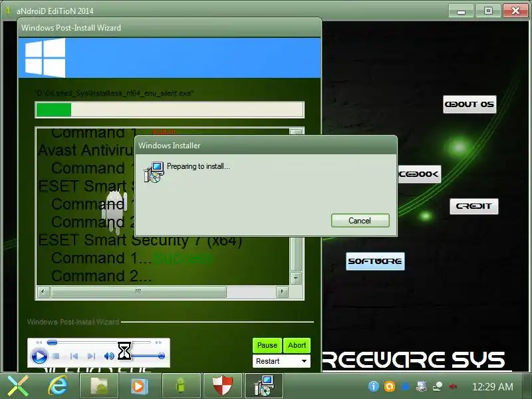This screenshot has height=399, width=532.
Task: Select 'Command 1...Success' line
Action: point(132,258)
